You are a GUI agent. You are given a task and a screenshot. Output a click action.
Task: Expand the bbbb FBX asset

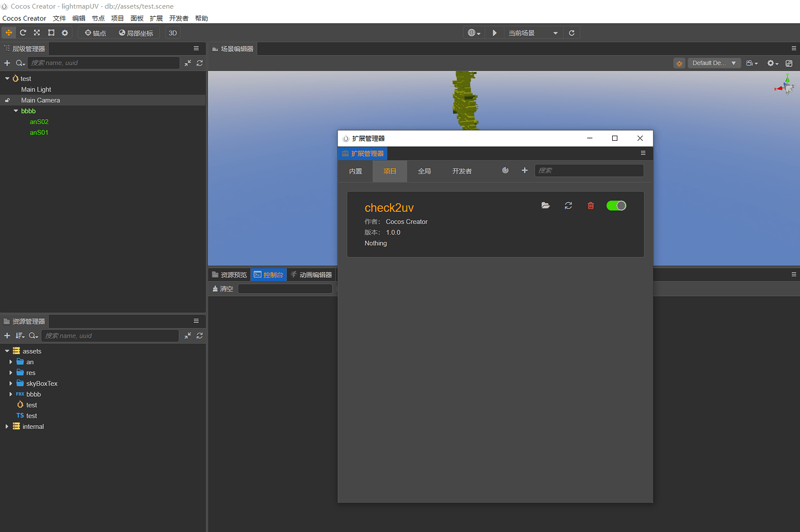[10, 395]
